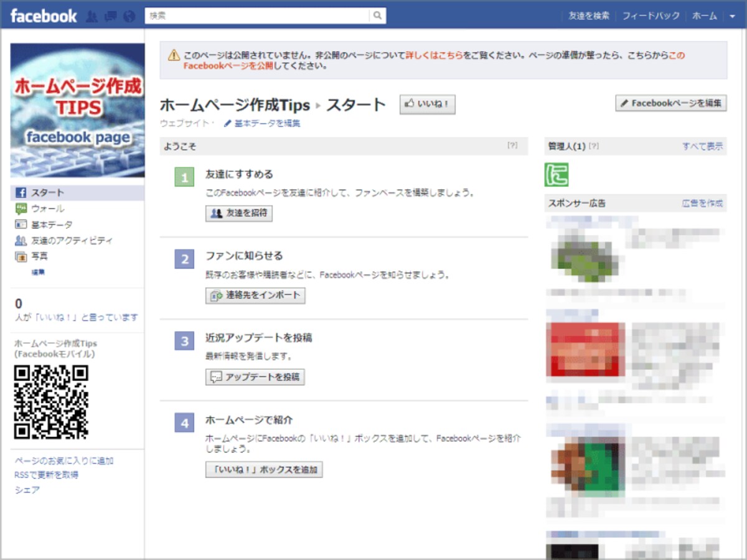
Task: Select 写真 in left sidebar
Action: [x=31, y=256]
